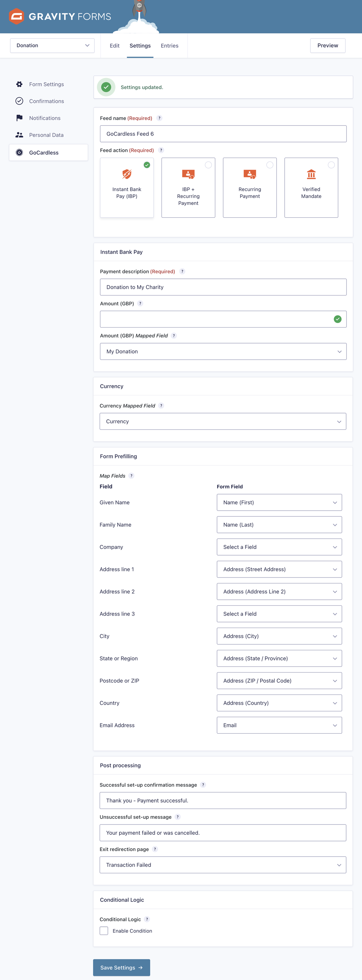The height and width of the screenshot is (980, 362).
Task: Click the Instant Bank Pay shield icon
Action: pyautogui.click(x=127, y=174)
